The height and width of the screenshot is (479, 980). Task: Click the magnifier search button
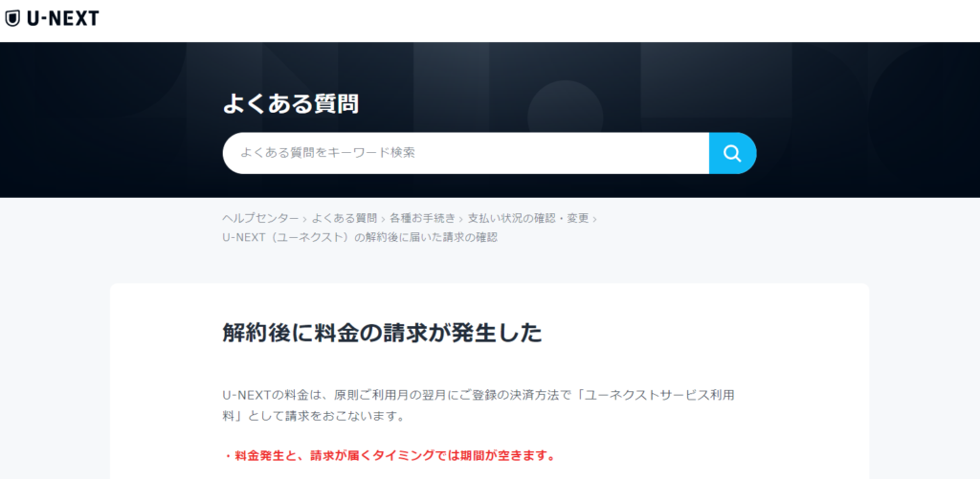(x=732, y=153)
